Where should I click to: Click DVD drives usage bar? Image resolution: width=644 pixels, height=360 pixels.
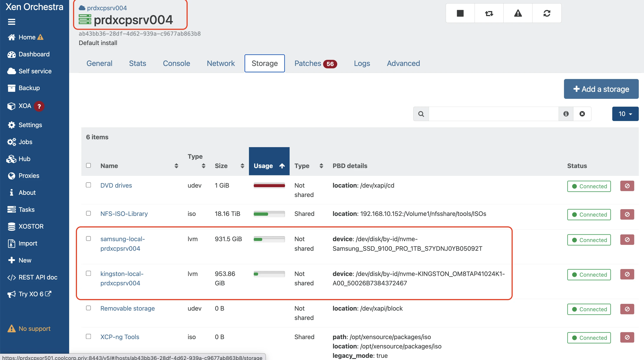269,185
